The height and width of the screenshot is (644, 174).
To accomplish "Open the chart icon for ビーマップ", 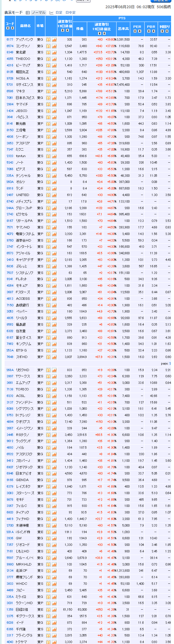I will pyautogui.click(x=54, y=65).
